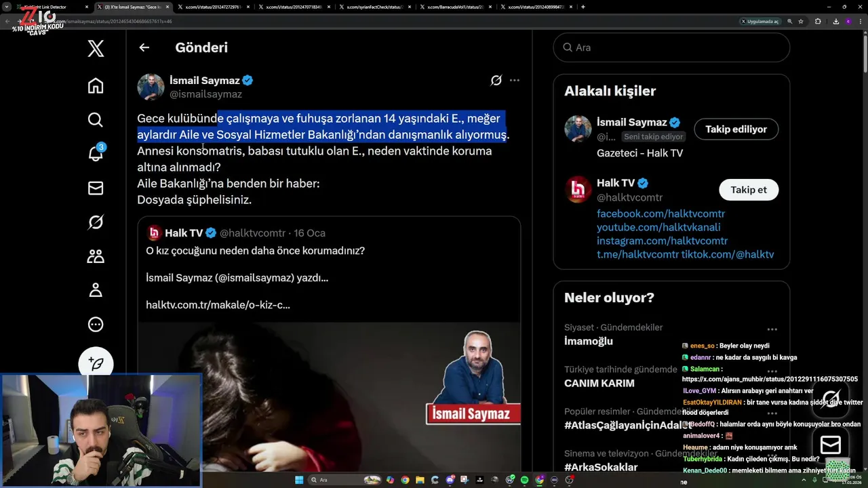
Task: Close the x.com/syrianFactCheck tab
Action: [x=409, y=7]
